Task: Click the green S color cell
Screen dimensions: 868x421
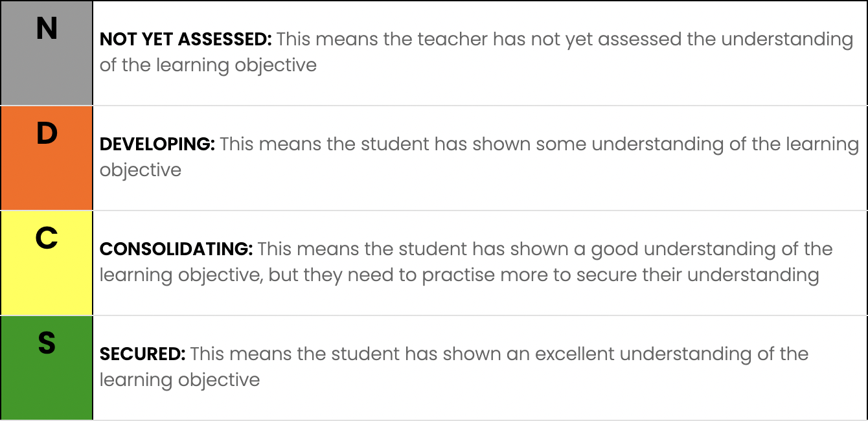Action: [47, 368]
